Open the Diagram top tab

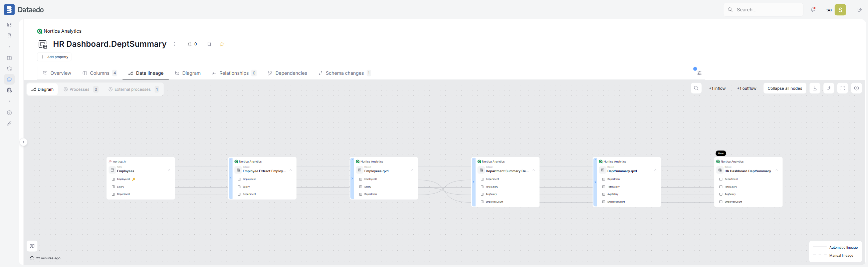188,73
